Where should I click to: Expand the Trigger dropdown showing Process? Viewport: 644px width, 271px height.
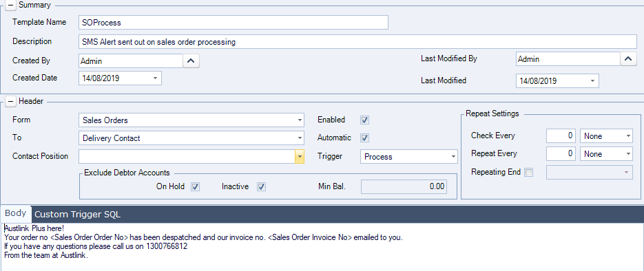point(453,157)
